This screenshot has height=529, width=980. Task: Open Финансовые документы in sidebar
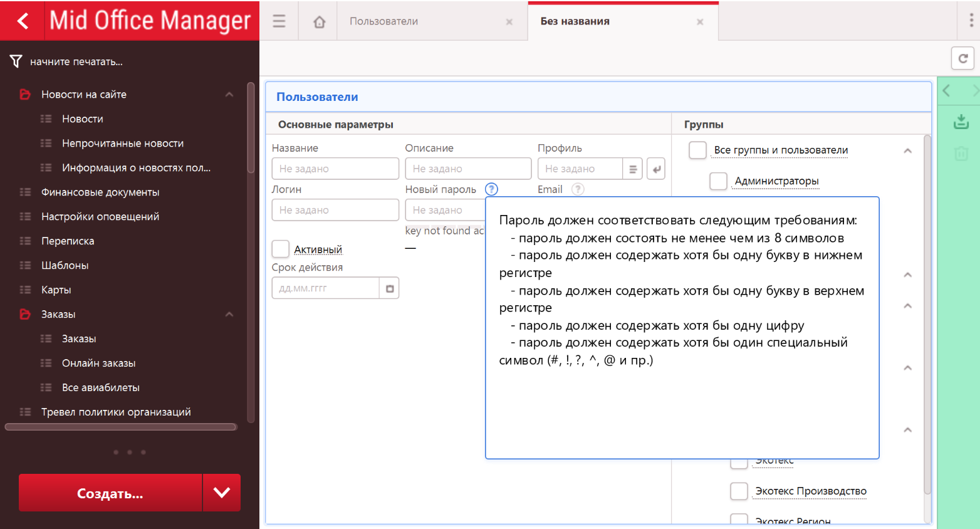100,192
